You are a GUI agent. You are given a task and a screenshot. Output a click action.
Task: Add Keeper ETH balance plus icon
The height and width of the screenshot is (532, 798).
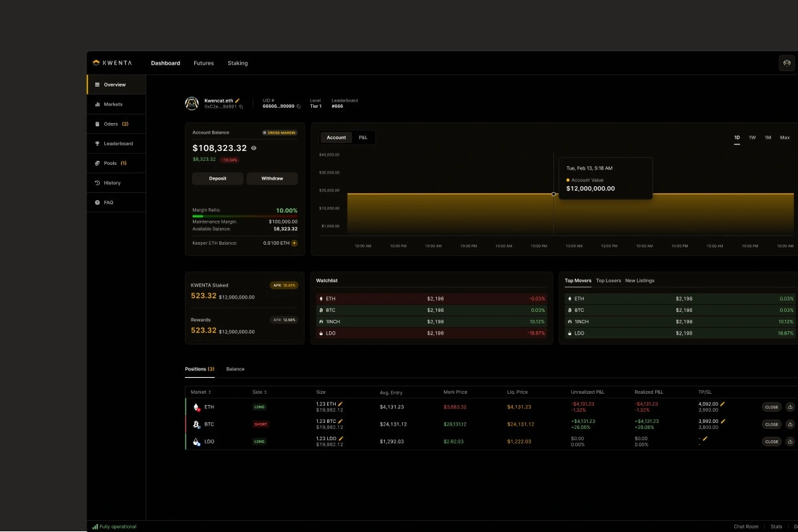click(x=295, y=243)
